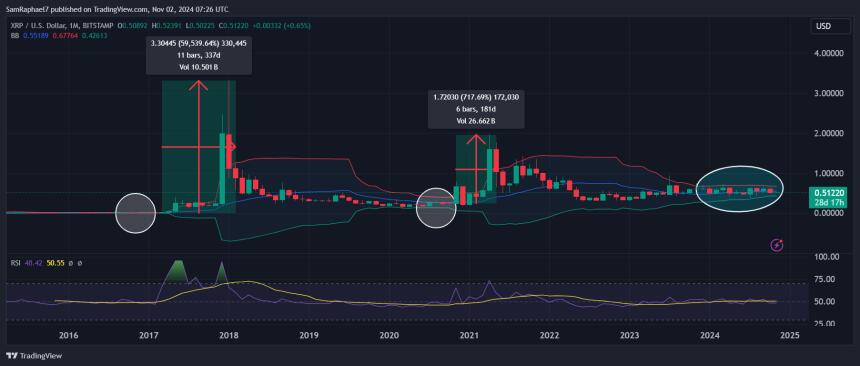Screen dimensions: 860x366
Task: Click the TradingView logo at bottom
Action: tap(33, 356)
